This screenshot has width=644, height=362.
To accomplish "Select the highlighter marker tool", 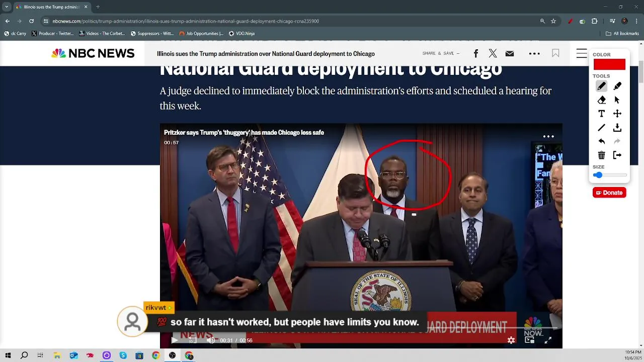I will point(617,86).
